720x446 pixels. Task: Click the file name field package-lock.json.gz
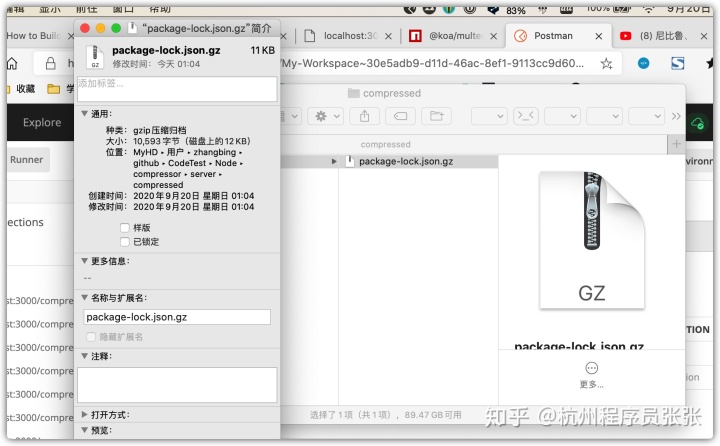point(177,317)
